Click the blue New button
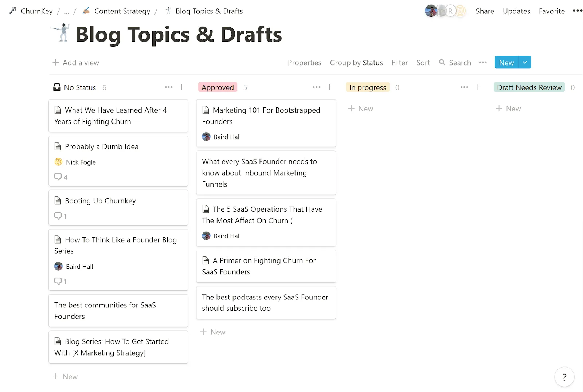Viewport: 583px width, 392px height. pos(506,62)
